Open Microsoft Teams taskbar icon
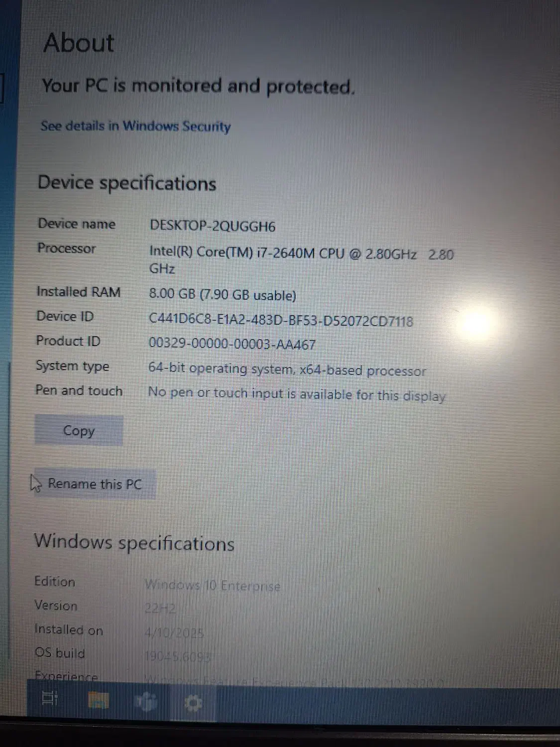The width and height of the screenshot is (560, 747). point(145,702)
